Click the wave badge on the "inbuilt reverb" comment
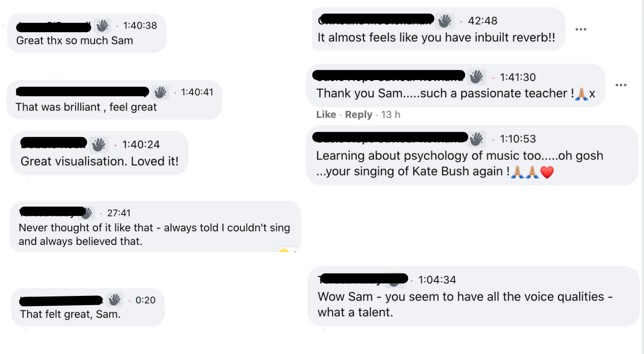The height and width of the screenshot is (354, 644). pos(445,21)
